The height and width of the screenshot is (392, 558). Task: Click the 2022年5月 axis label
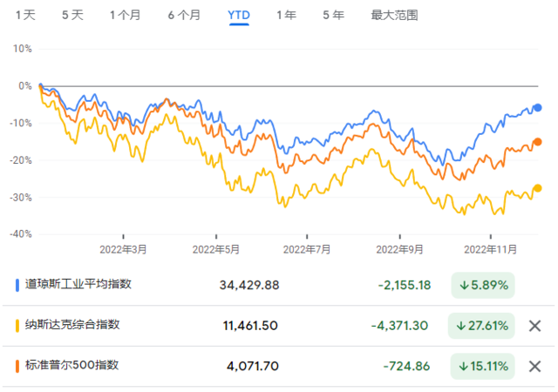coord(216,249)
